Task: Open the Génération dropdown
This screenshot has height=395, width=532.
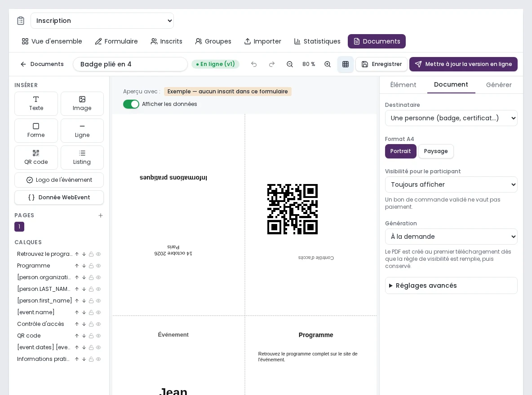Action: pyautogui.click(x=451, y=236)
